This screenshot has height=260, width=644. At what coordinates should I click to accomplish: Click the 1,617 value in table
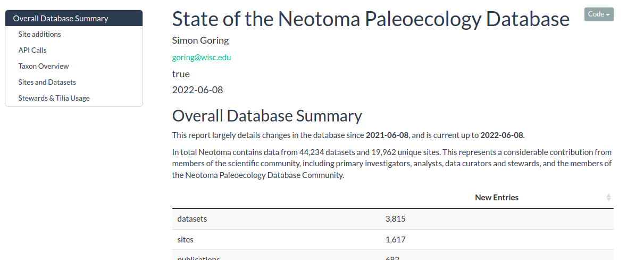point(395,240)
